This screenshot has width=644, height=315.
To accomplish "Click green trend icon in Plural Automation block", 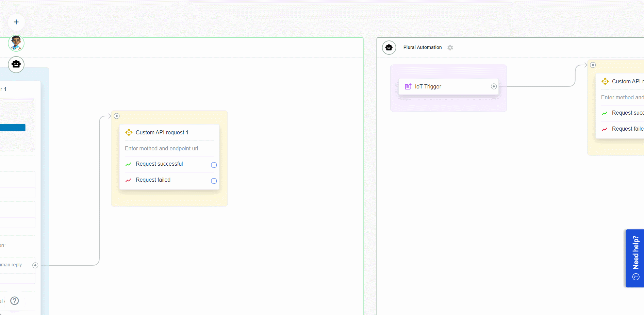I will (x=605, y=113).
